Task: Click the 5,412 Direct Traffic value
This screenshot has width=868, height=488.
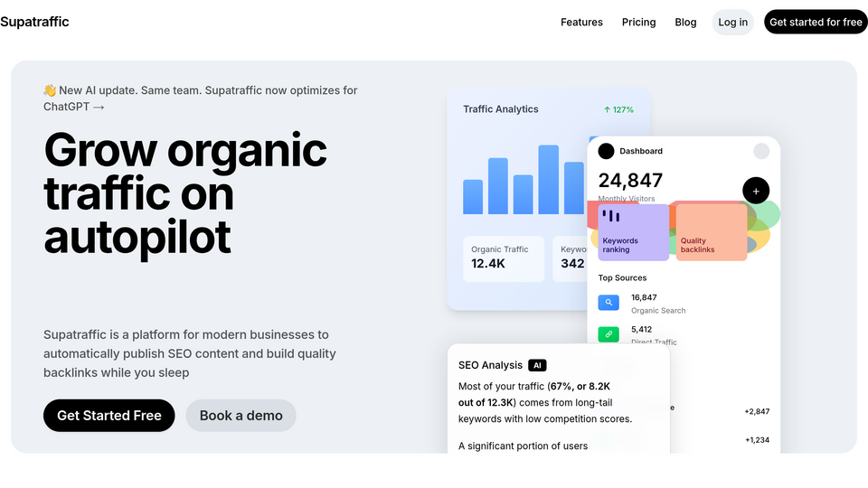Action: [642, 329]
